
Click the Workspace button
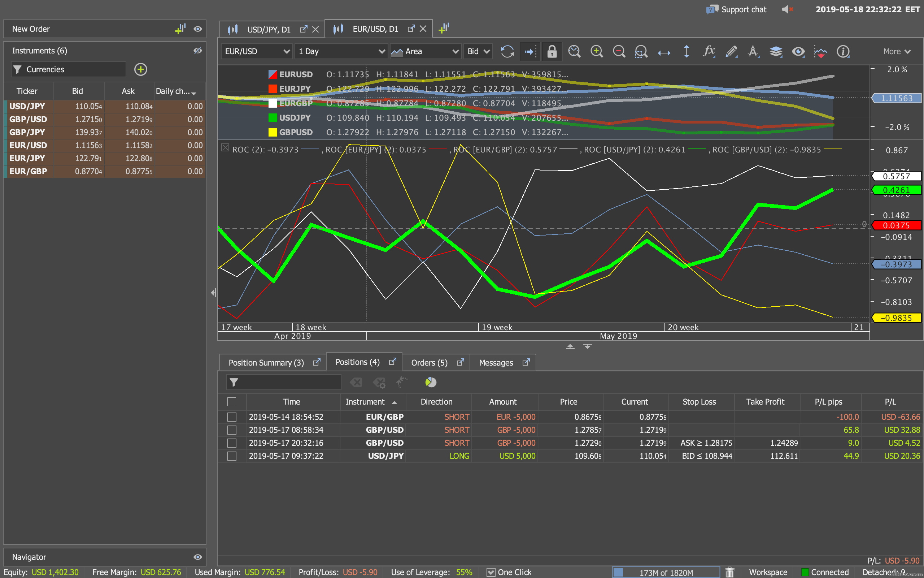coord(768,572)
